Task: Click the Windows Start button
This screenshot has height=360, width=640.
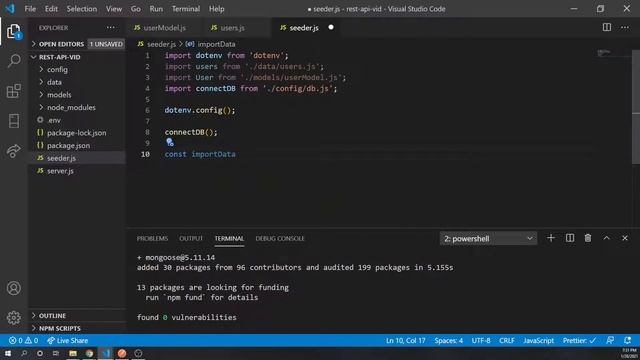Action: 8,353
